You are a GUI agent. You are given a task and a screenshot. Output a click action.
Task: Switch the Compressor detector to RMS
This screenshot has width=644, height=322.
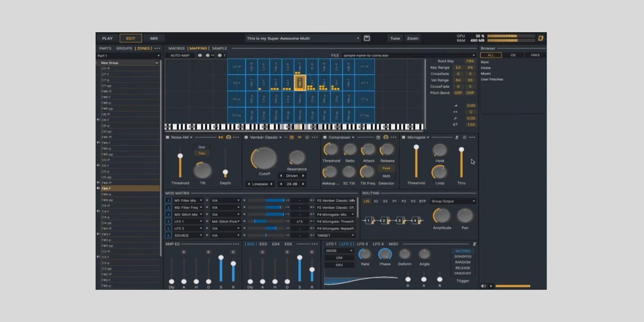tap(387, 176)
